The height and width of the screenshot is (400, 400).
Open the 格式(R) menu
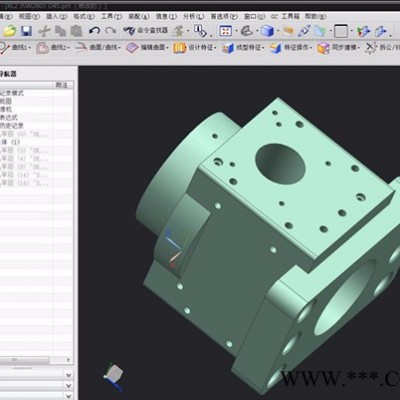[x=84, y=16]
